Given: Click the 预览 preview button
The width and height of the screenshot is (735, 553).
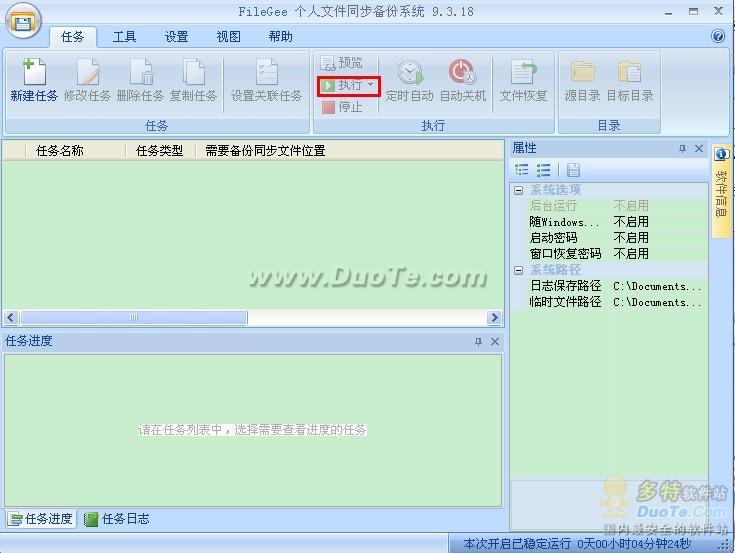Looking at the screenshot, I should tap(342, 62).
